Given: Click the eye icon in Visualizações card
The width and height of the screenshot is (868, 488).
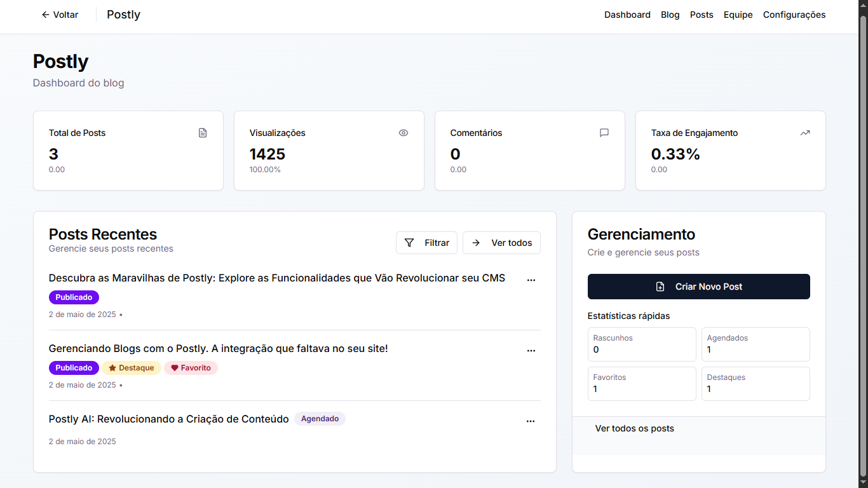Looking at the screenshot, I should [403, 133].
